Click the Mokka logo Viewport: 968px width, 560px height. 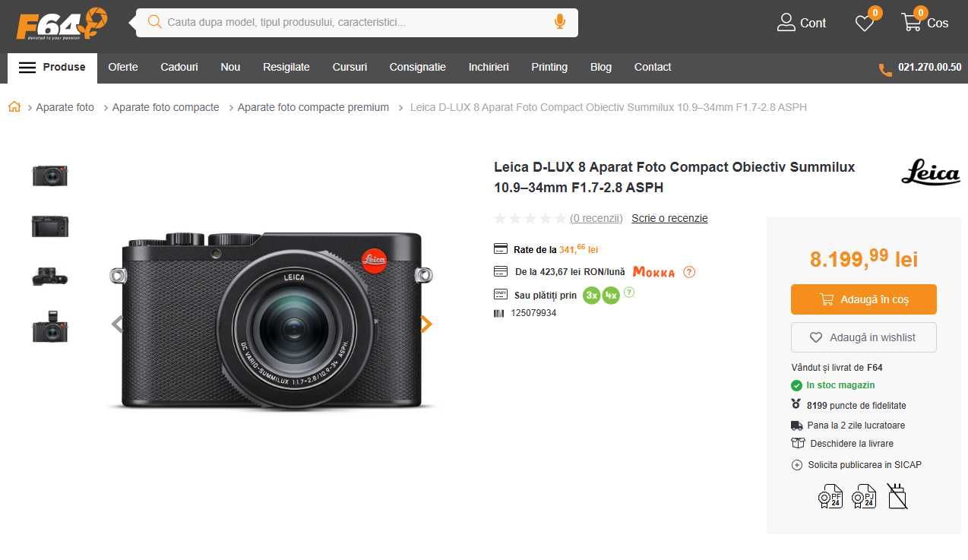pos(653,272)
